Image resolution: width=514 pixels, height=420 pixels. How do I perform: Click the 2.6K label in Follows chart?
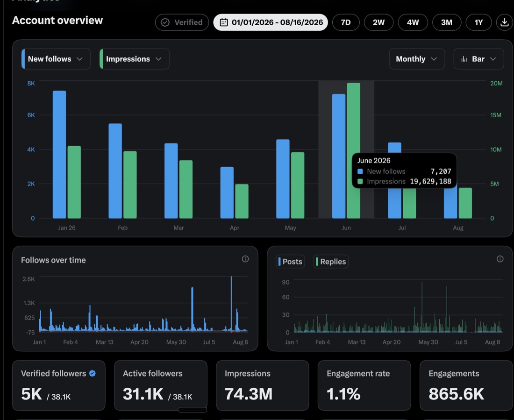(29, 279)
